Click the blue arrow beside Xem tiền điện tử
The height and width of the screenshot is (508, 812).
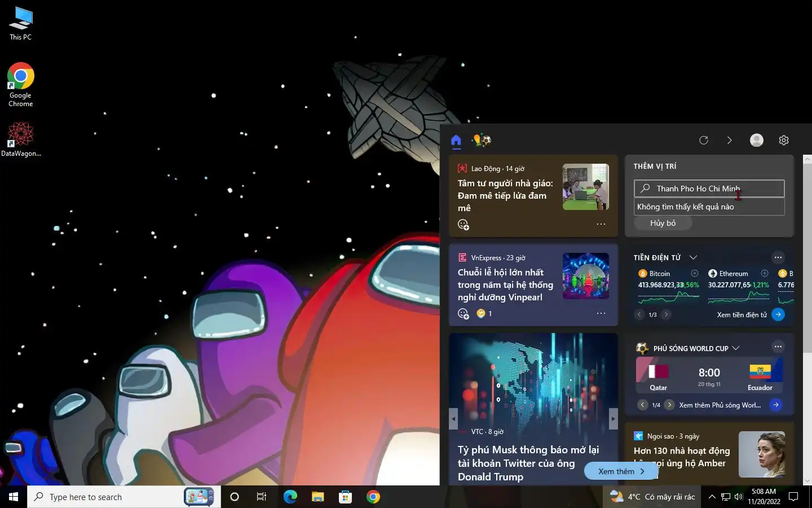click(x=778, y=315)
